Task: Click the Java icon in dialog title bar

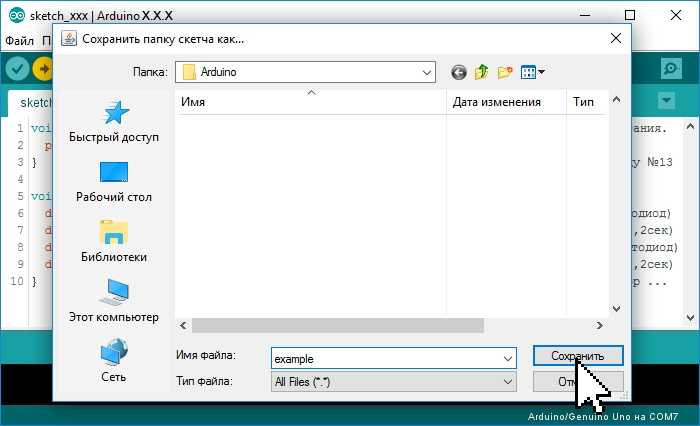Action: pos(69,39)
